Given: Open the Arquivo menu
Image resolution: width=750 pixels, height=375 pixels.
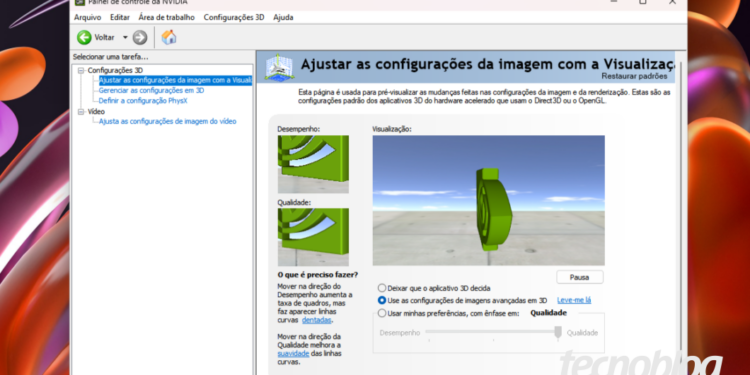Looking at the screenshot, I should tap(88, 17).
